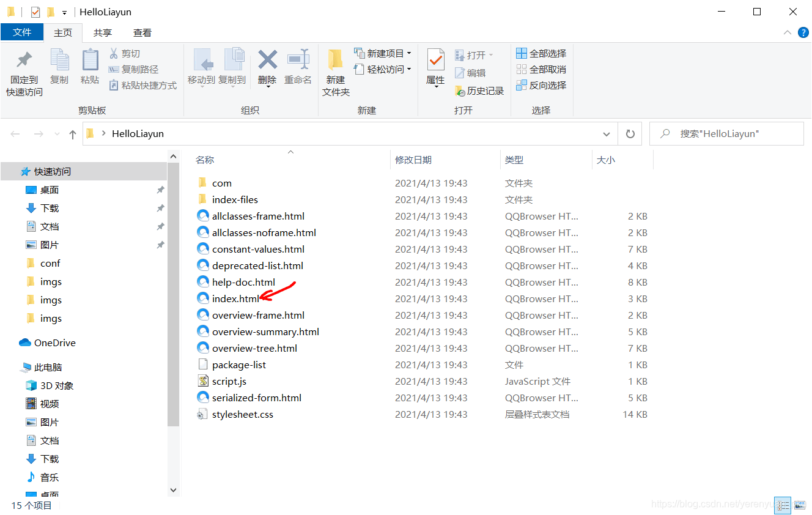Click the Delete (删除) X icon
Screen dimensions: 812x515
[268, 59]
